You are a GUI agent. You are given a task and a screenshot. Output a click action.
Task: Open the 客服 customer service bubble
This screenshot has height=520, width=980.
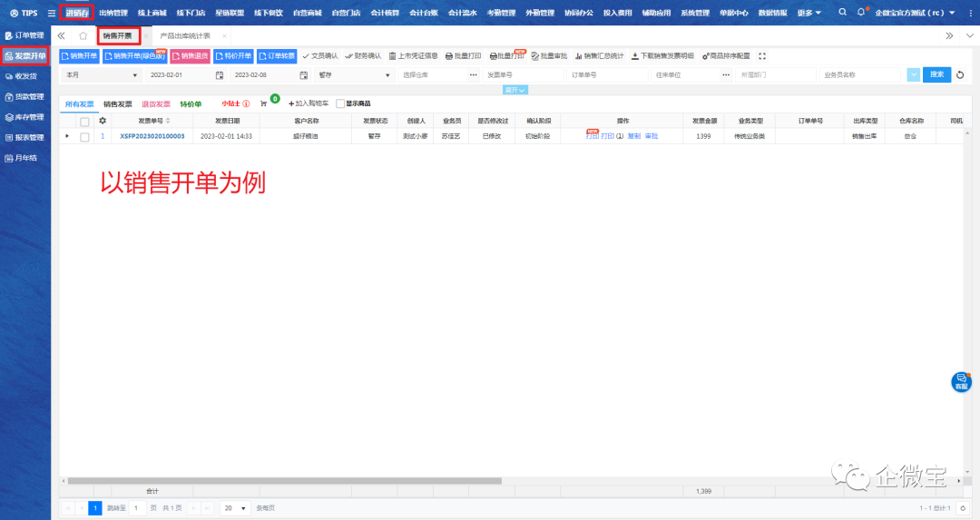961,381
